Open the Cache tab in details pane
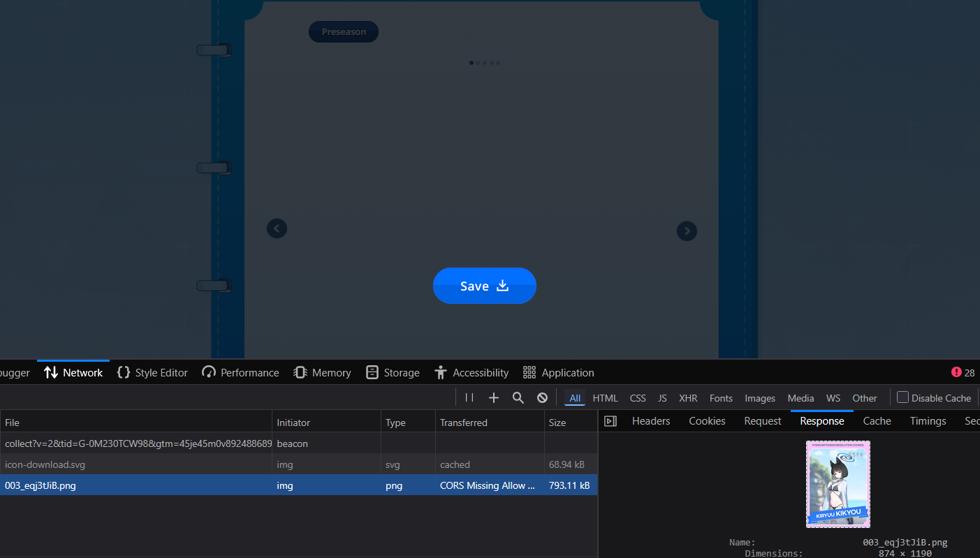Screen dimensions: 980x558 point(877,421)
